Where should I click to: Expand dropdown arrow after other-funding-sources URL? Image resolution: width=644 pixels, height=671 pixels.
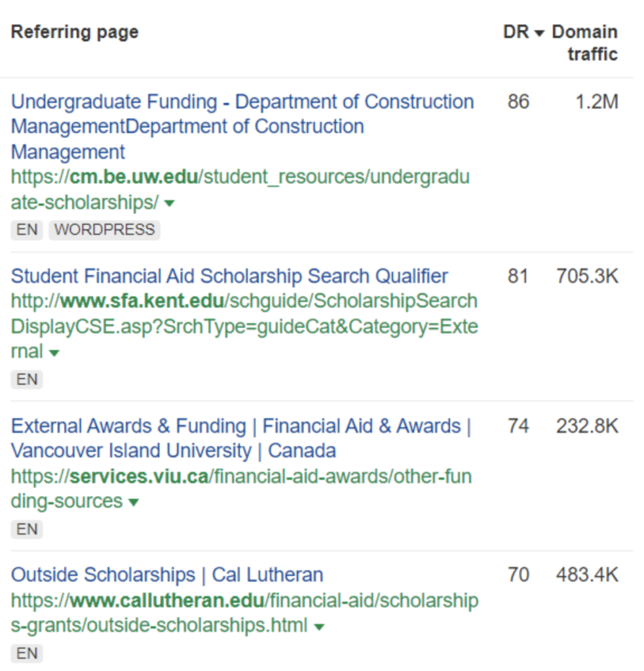tap(134, 503)
